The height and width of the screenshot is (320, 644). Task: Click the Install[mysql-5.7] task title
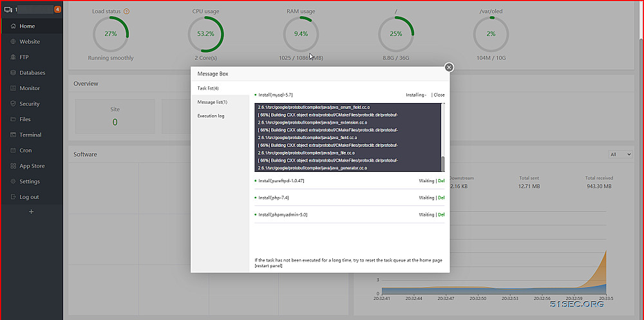tap(276, 95)
